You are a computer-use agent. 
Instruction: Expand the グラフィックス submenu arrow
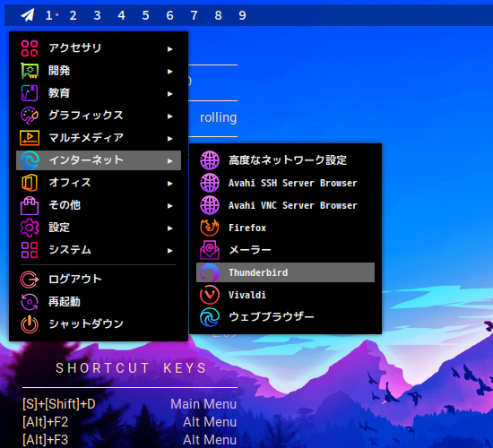[x=170, y=116]
